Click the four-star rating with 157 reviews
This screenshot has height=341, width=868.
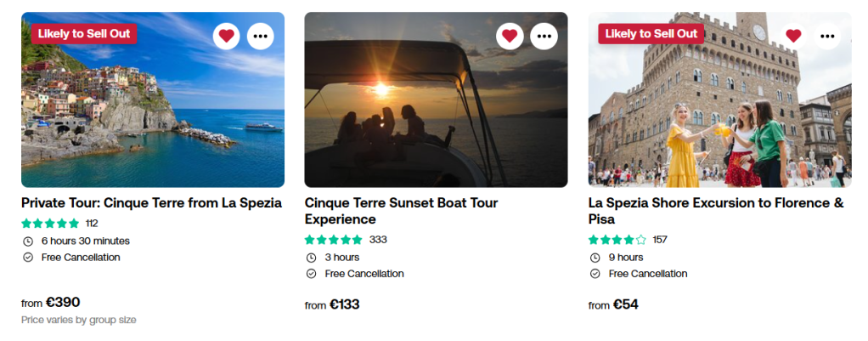click(x=617, y=240)
